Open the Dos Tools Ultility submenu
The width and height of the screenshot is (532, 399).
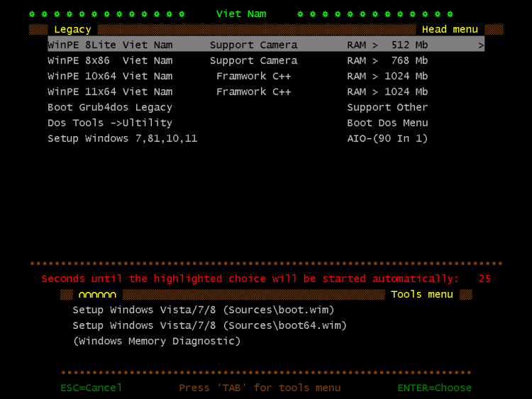coord(110,123)
